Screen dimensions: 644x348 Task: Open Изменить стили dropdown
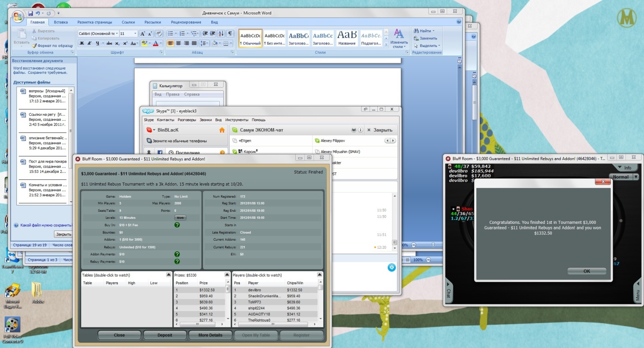[x=399, y=39]
